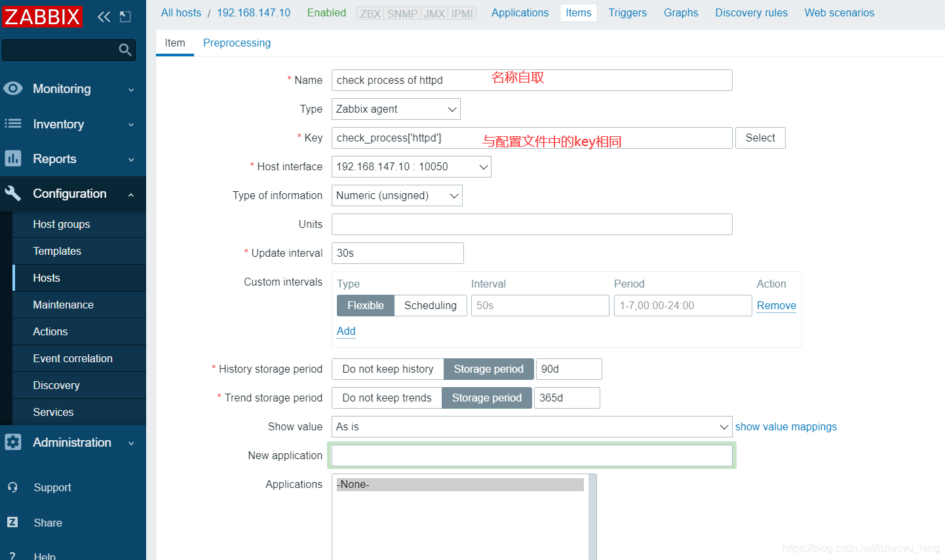
Task: Choose Do not keep history option
Action: [388, 369]
